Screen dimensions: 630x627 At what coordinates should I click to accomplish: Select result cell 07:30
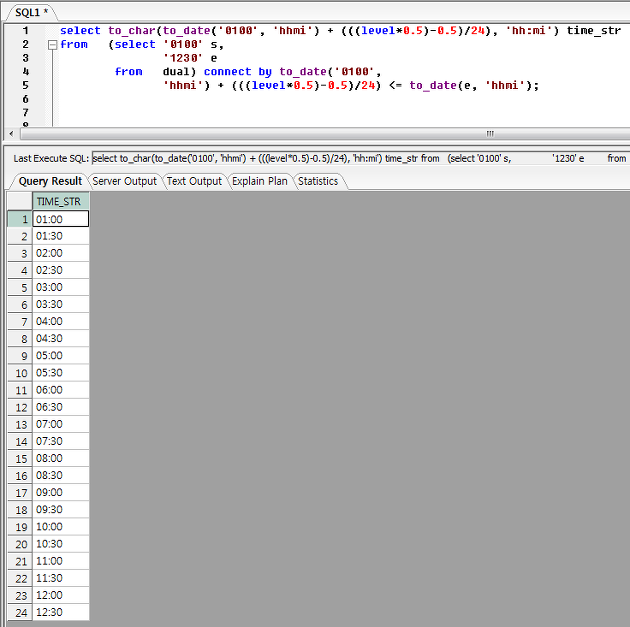(x=61, y=441)
